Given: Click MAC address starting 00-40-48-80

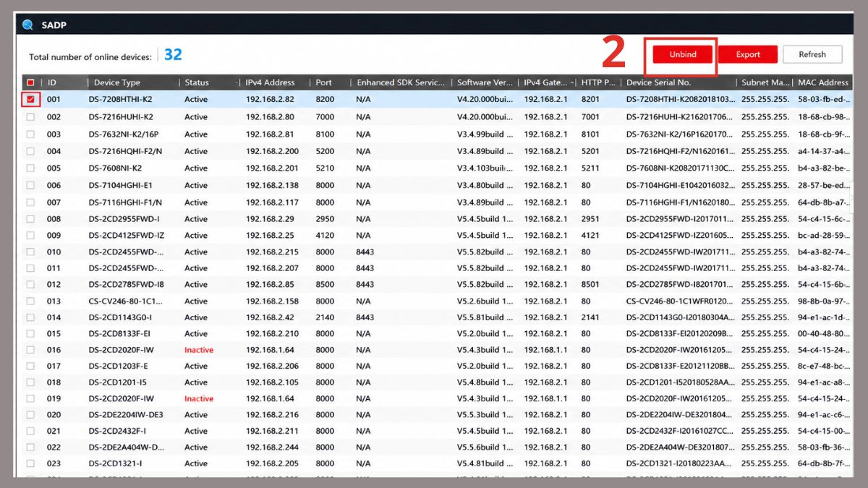Looking at the screenshot, I should pyautogui.click(x=824, y=334).
